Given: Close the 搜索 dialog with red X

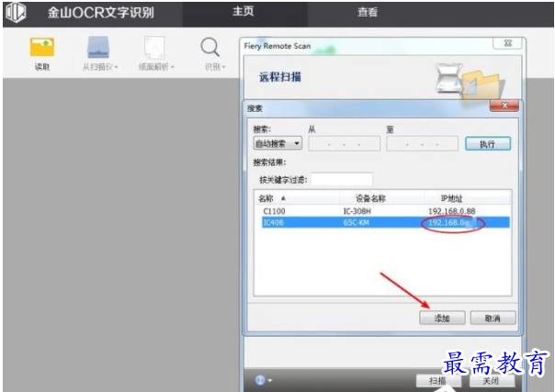Looking at the screenshot, I should coord(504,106).
